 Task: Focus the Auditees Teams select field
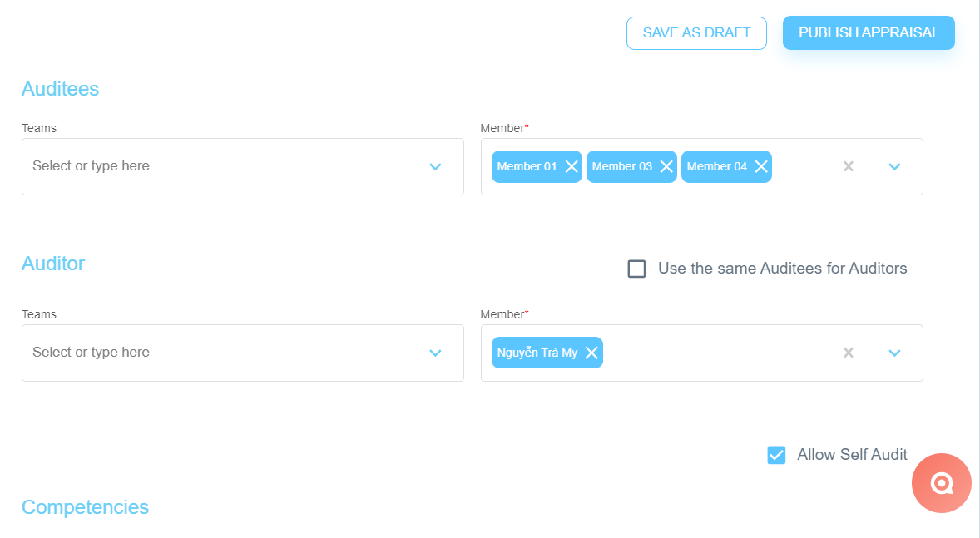[242, 167]
